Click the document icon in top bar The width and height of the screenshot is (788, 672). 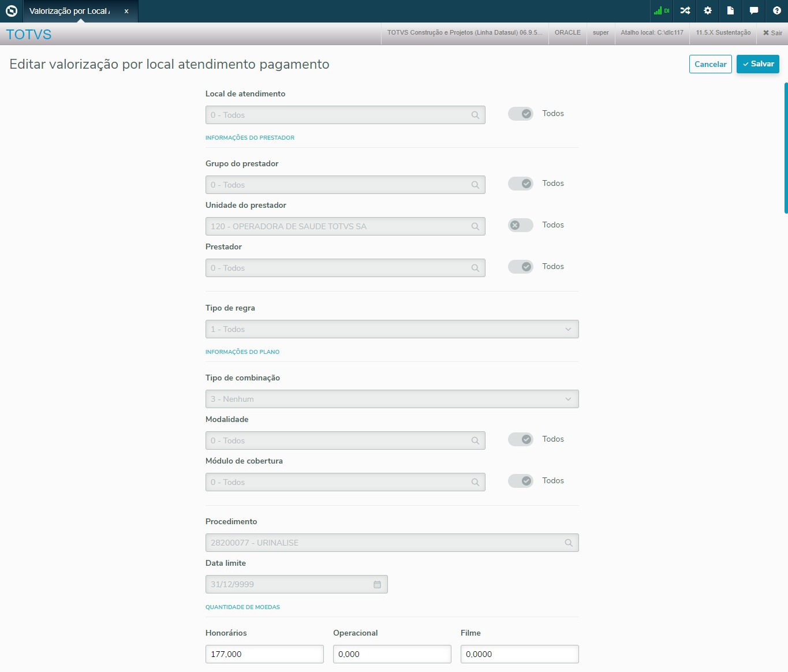pyautogui.click(x=730, y=11)
